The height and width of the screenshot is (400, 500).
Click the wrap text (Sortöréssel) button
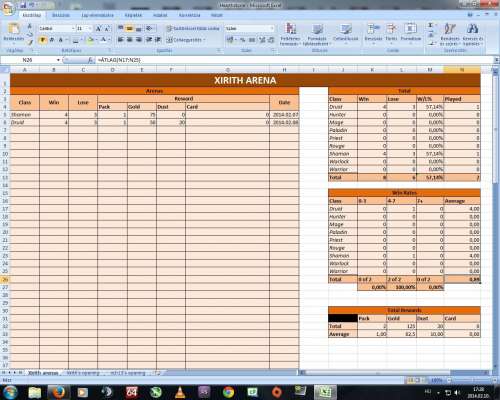click(x=193, y=29)
